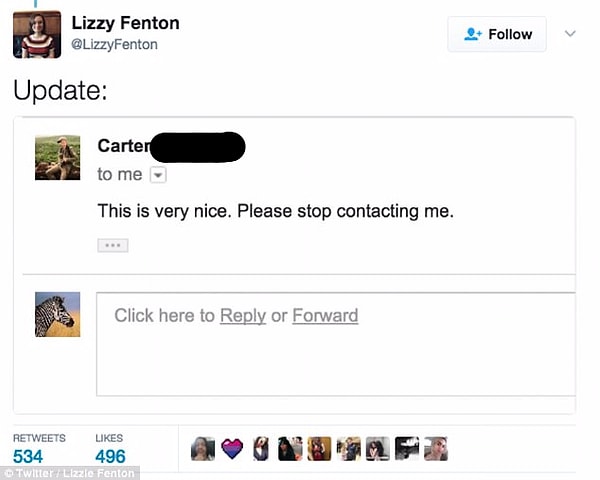Screen dimensions: 600x480
Task: Click the first liker avatar
Action: coord(203,449)
